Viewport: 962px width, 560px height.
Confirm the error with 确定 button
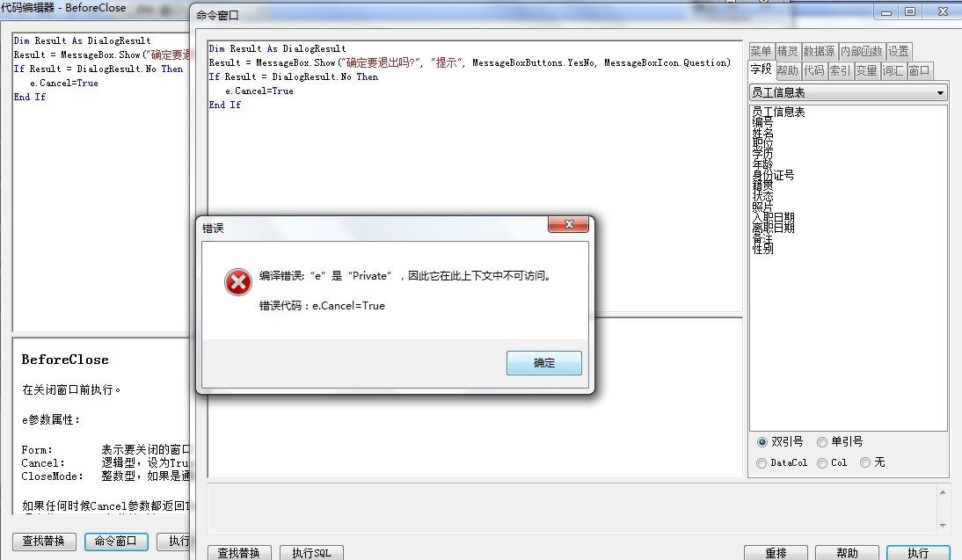click(x=543, y=363)
